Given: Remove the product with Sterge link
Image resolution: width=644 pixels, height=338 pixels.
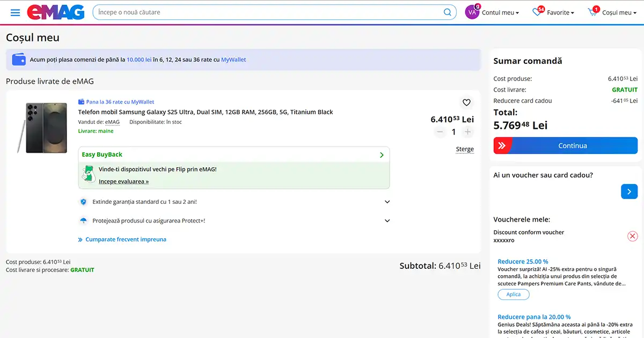Looking at the screenshot, I should [x=465, y=149].
